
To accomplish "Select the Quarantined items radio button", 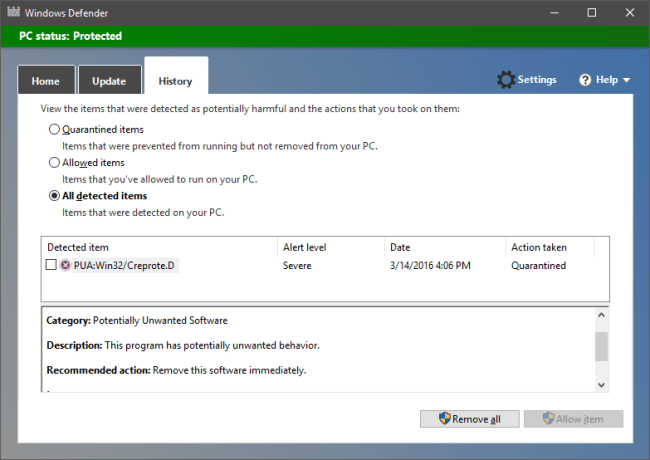I will coord(54,129).
